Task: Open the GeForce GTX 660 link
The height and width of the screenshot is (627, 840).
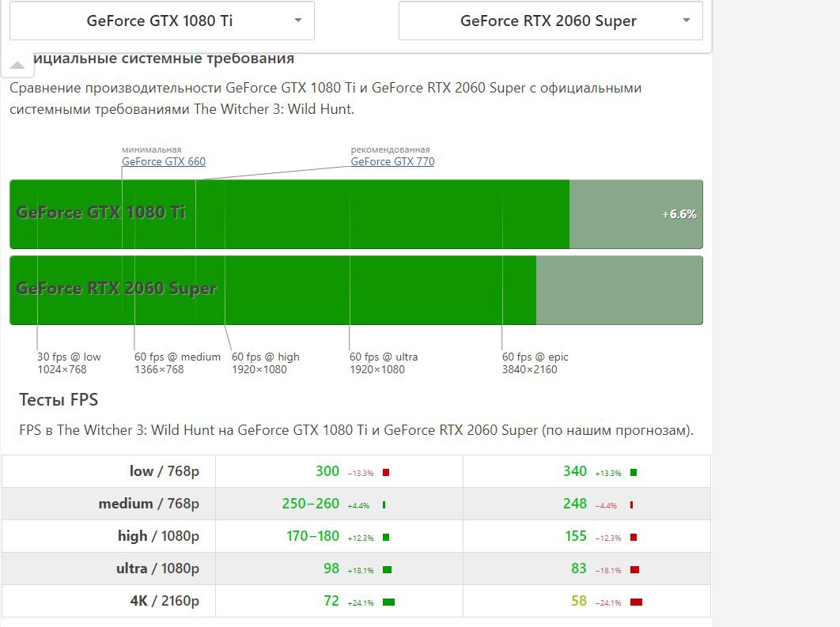Action: 164,161
